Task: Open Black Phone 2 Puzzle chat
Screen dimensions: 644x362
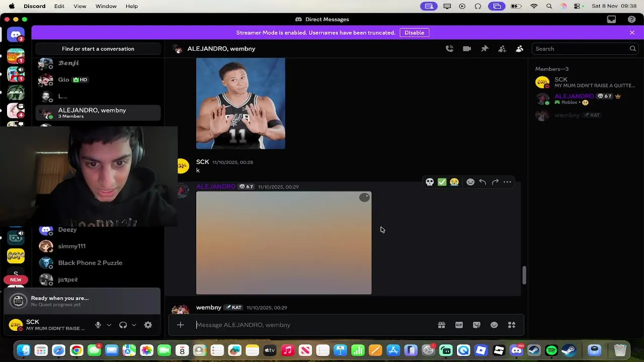Action: 98,263
